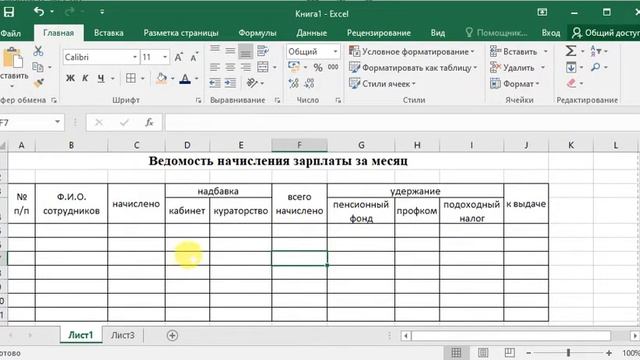Switch to the Вставка tab
The image size is (640, 360).
click(x=109, y=33)
